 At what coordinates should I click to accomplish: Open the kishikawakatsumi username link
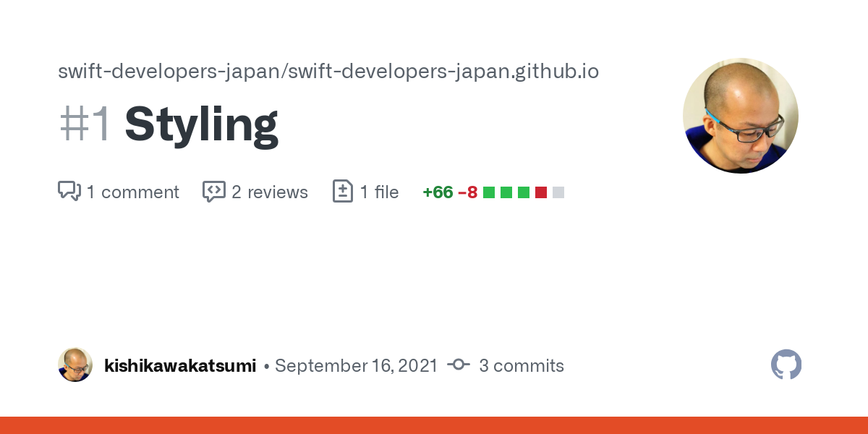click(180, 366)
